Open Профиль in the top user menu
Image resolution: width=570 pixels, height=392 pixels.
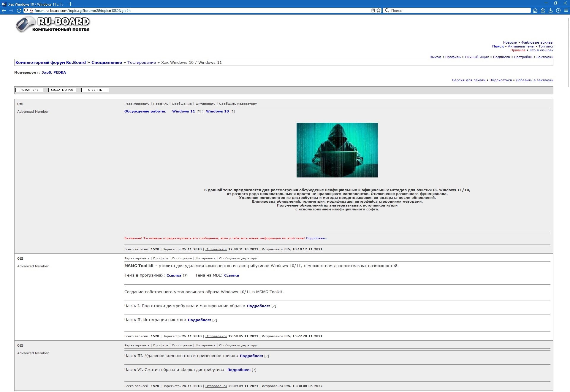point(453,57)
